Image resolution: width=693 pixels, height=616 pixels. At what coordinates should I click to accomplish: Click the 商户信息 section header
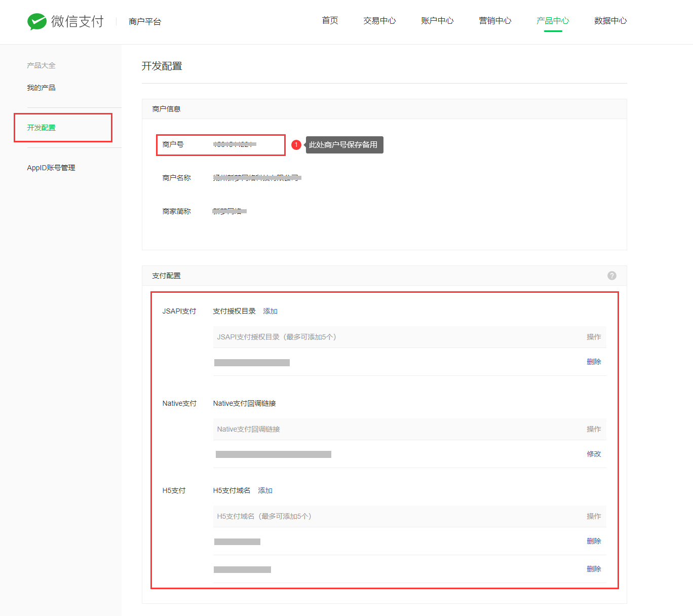(166, 109)
